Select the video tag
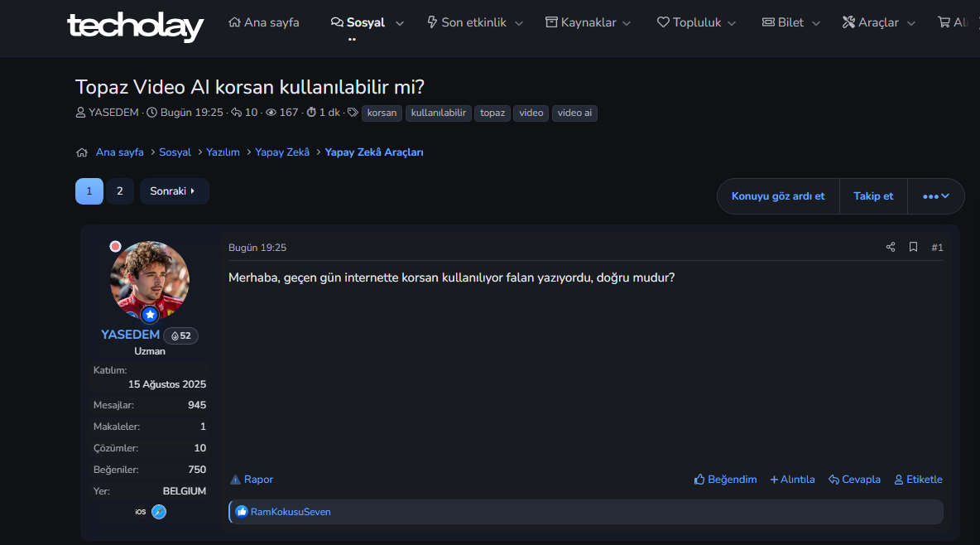The height and width of the screenshot is (545, 980). (x=531, y=113)
